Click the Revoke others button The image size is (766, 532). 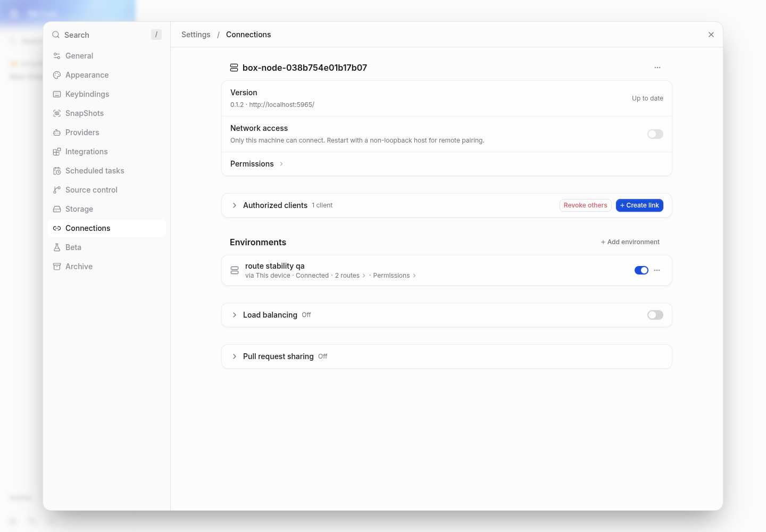click(585, 205)
